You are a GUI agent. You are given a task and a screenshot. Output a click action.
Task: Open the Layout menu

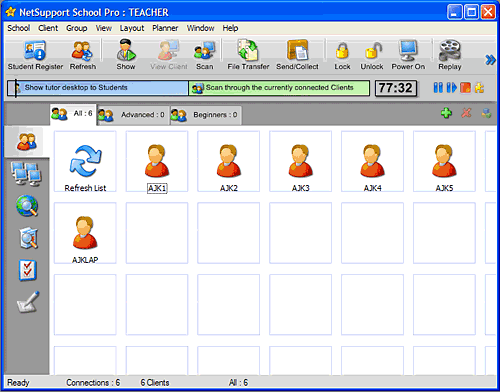point(132,28)
